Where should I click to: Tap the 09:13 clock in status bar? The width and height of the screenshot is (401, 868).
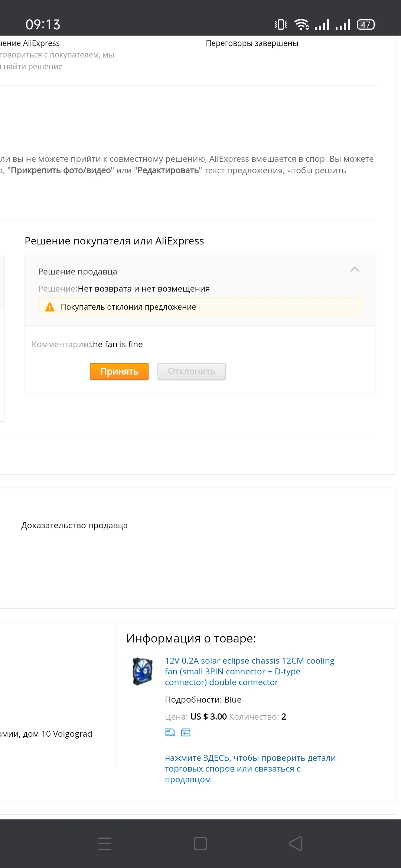coord(43,24)
